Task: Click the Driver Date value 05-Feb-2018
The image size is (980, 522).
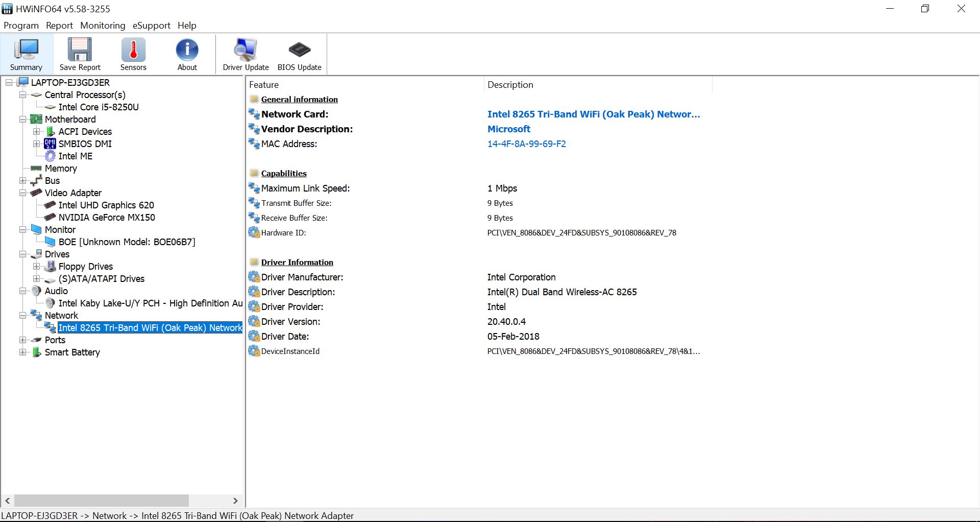Action: pyautogui.click(x=513, y=337)
